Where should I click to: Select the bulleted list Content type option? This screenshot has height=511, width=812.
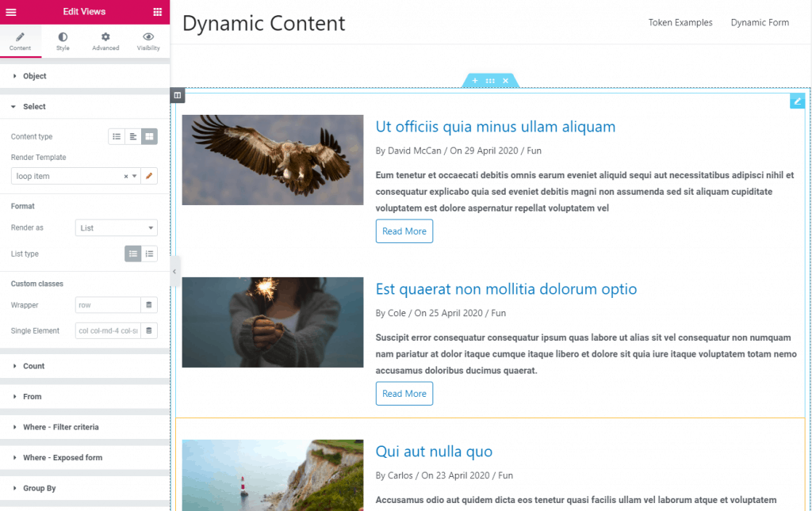(117, 136)
